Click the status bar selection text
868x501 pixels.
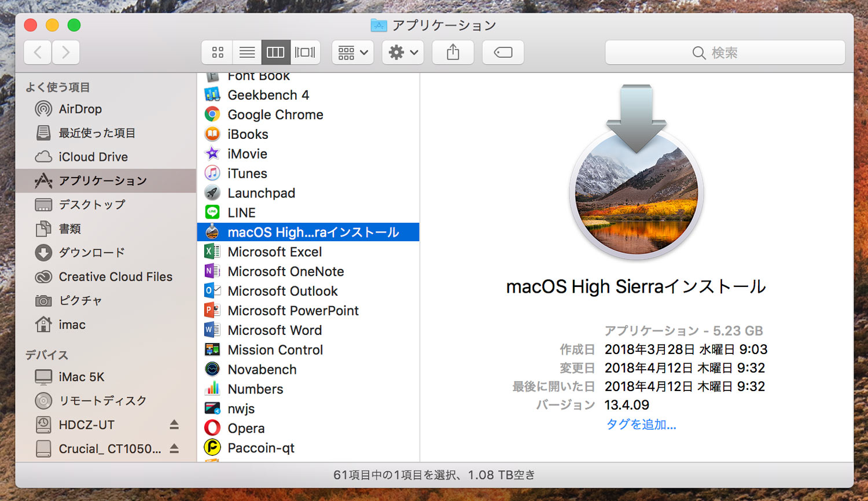(x=434, y=475)
